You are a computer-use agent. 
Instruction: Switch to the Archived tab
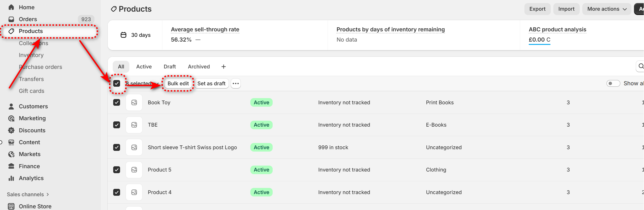point(199,67)
